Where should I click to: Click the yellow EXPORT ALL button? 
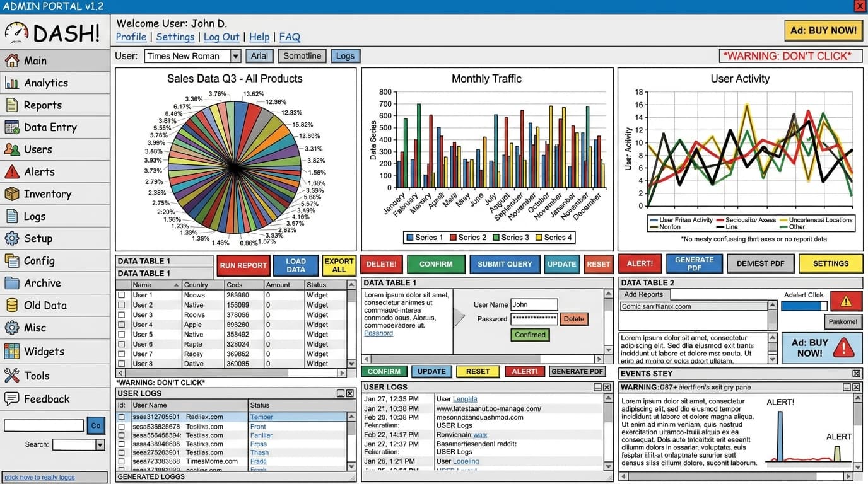[x=339, y=265]
